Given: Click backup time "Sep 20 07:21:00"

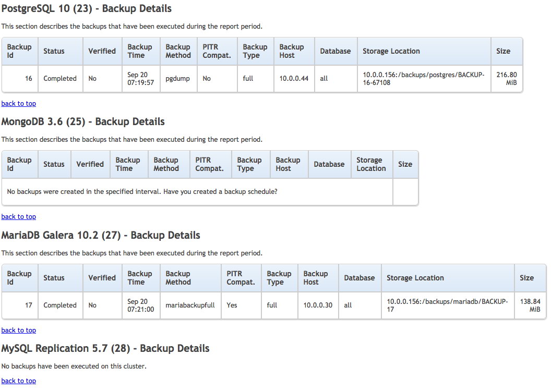Looking at the screenshot, I should pos(140,305).
